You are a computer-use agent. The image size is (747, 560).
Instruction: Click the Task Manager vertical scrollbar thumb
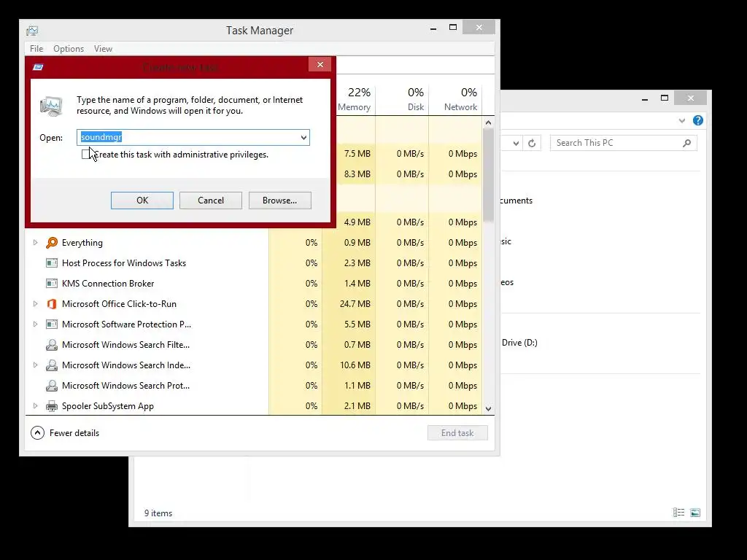tap(488, 175)
